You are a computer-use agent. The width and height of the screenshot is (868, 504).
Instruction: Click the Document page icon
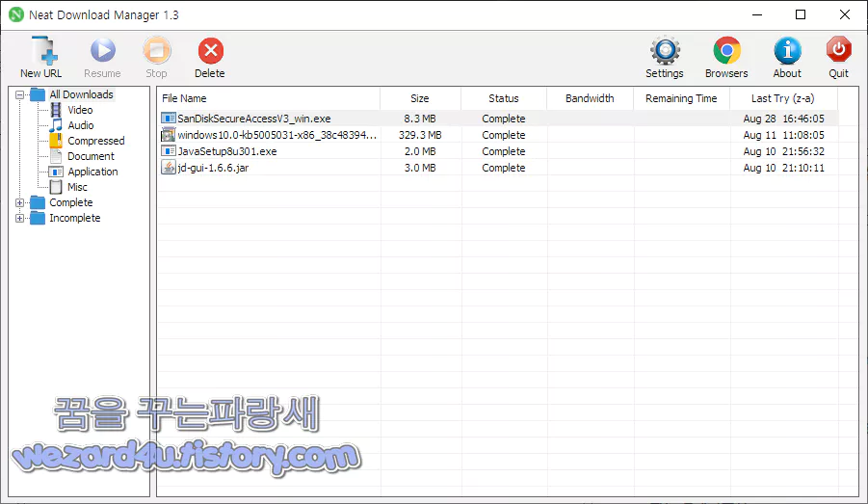(56, 156)
